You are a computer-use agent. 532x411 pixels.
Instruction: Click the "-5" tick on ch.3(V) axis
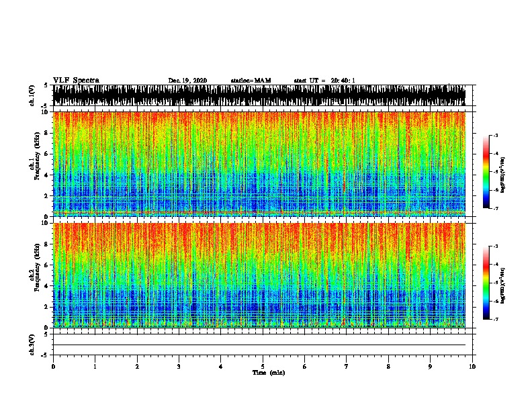(45, 355)
